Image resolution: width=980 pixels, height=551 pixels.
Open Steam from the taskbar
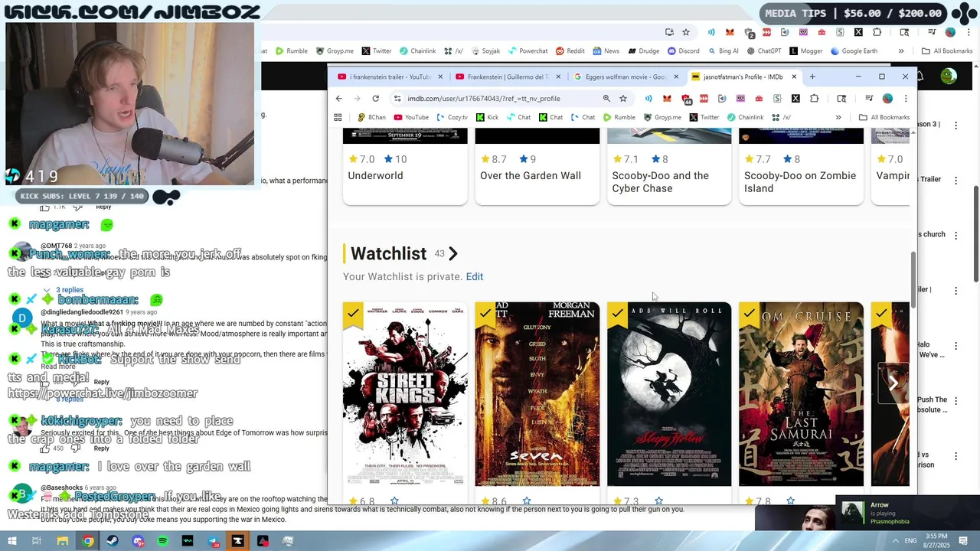tap(113, 541)
